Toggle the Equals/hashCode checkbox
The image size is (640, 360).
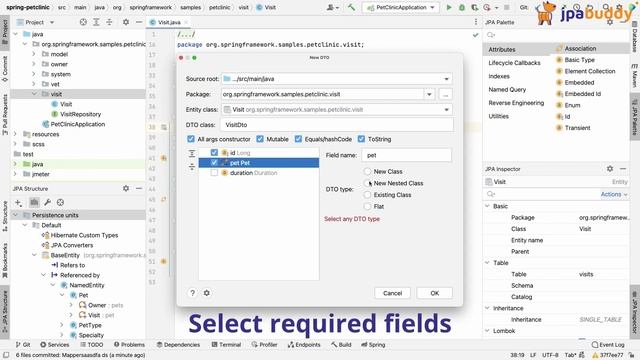coord(298,139)
